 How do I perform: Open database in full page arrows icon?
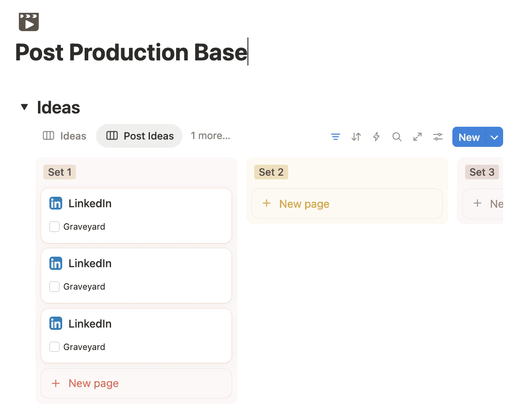pos(418,137)
